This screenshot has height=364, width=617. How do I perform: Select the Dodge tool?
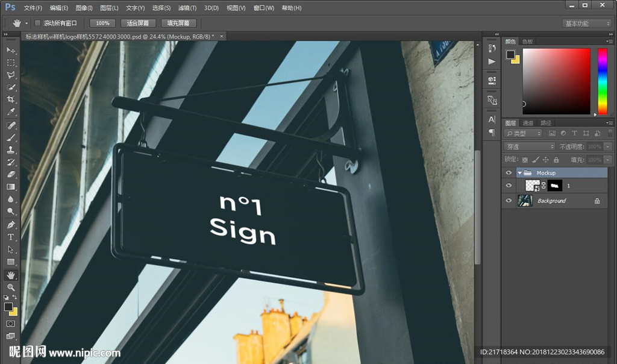tap(11, 212)
